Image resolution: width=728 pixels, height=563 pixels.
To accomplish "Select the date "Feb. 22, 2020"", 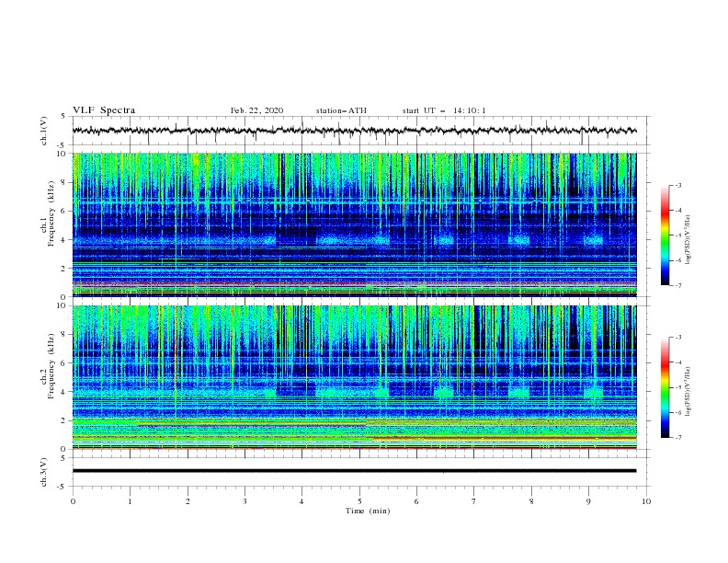I will click(256, 110).
